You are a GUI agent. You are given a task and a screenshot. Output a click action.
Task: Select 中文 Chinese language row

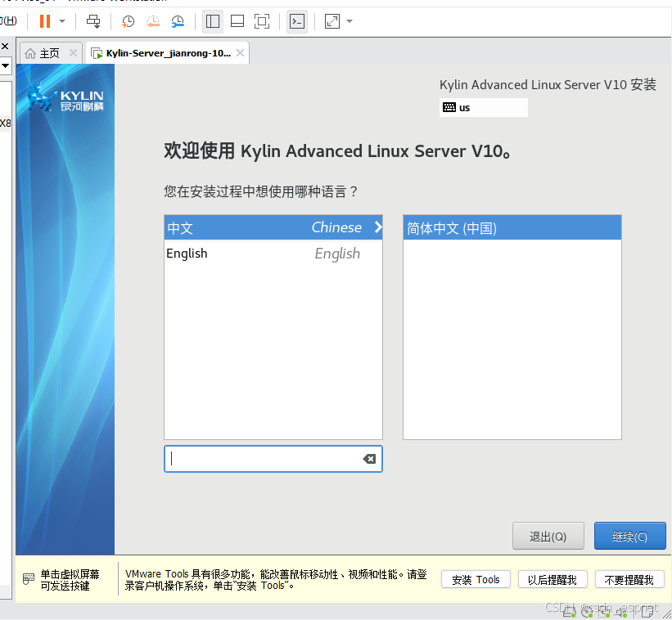(273, 227)
